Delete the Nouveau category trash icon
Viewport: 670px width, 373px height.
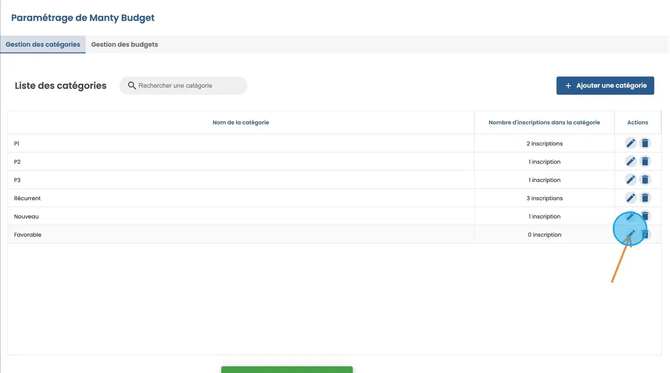coord(645,216)
